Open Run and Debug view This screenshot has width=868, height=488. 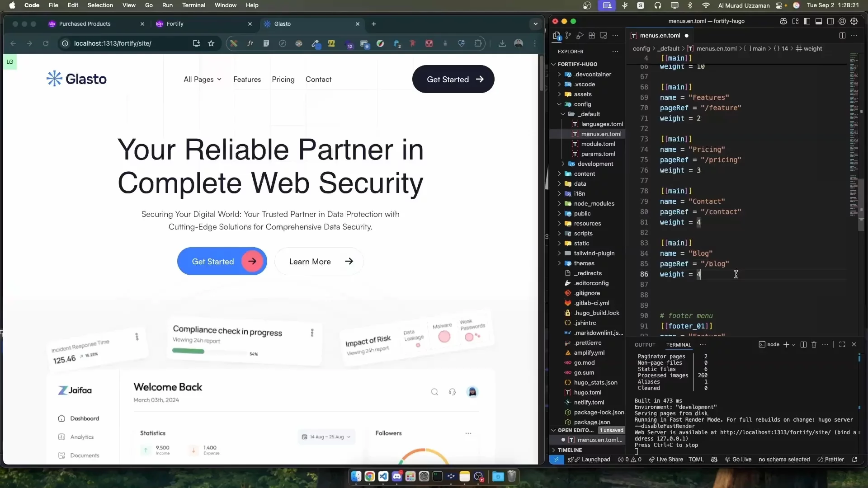580,35
